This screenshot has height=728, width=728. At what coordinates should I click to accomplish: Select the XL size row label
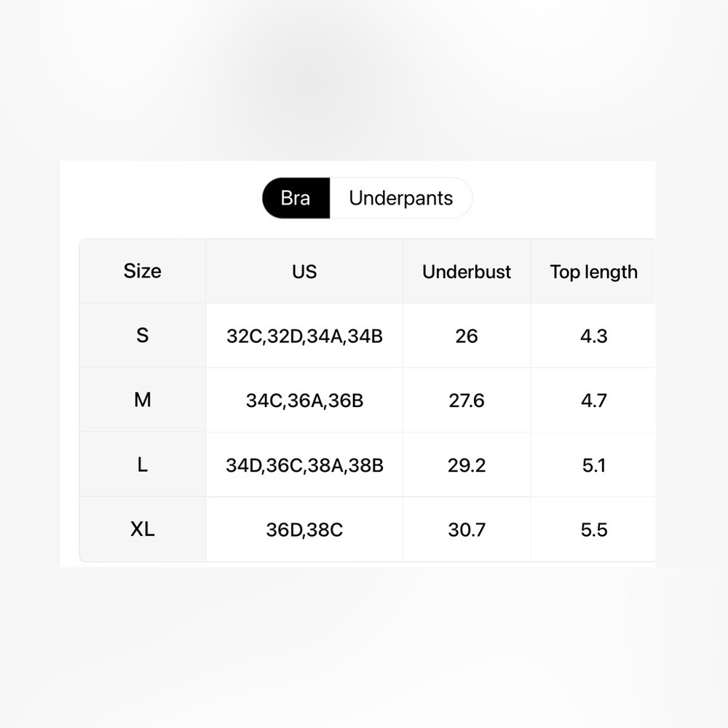click(143, 529)
